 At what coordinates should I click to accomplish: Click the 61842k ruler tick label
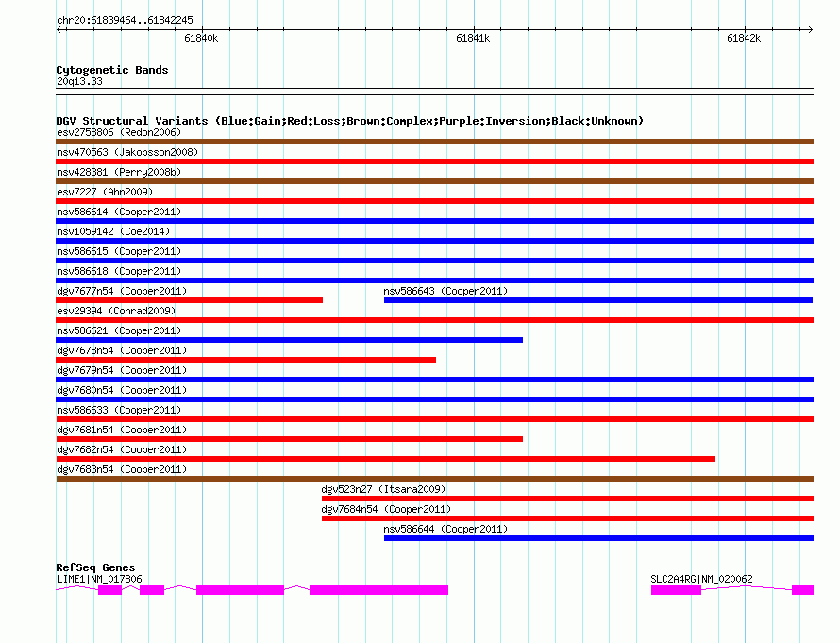point(744,38)
